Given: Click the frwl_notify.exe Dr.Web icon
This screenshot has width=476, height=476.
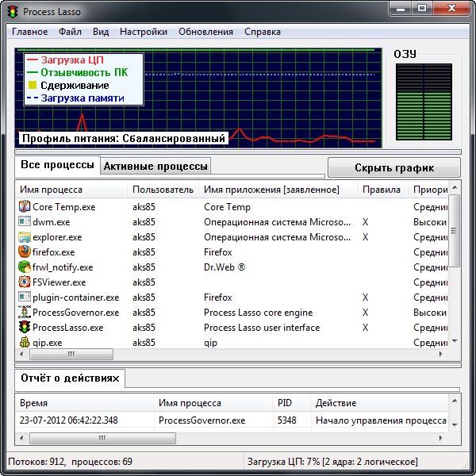Looking at the screenshot, I should pos(24,267).
